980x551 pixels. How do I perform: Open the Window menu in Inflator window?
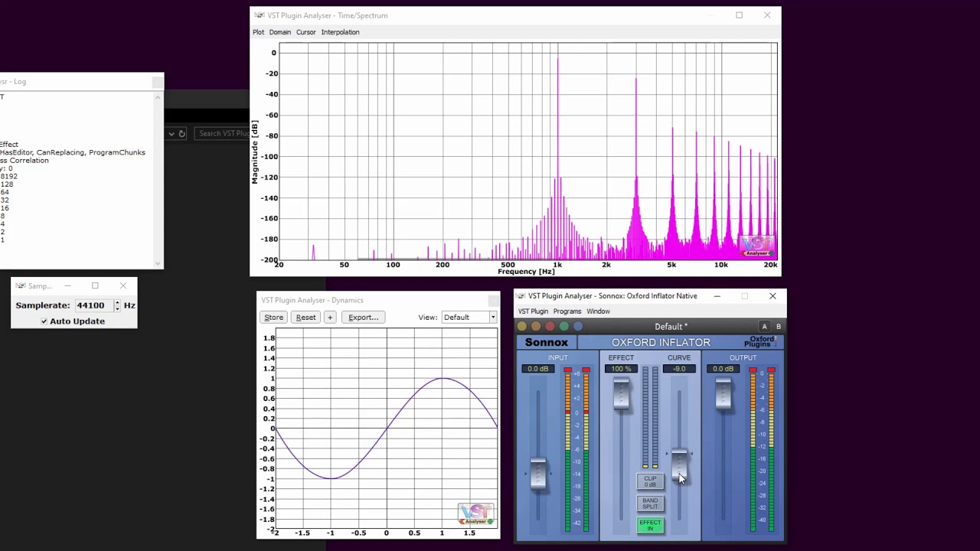pos(598,311)
